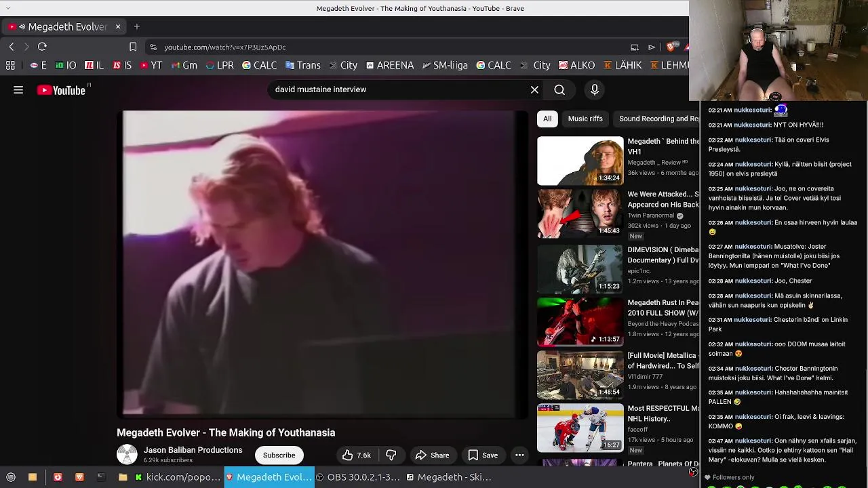Open Megadeth Rust In Peace show thumbnail
Viewport: 868px width, 488px height.
(580, 321)
